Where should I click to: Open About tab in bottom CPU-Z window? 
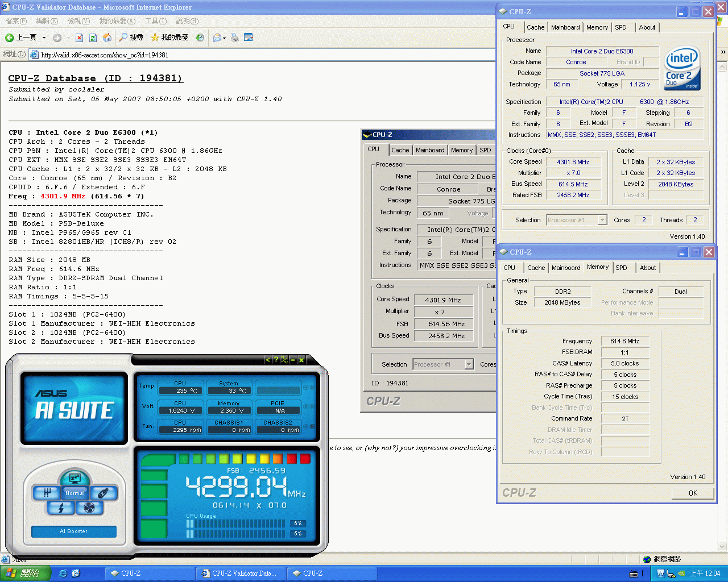[648, 268]
